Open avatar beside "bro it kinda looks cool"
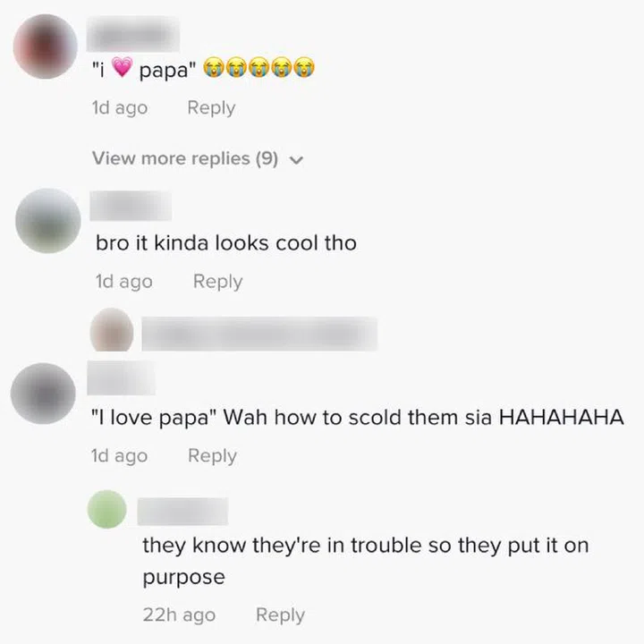This screenshot has height=644, width=644. pyautogui.click(x=48, y=221)
